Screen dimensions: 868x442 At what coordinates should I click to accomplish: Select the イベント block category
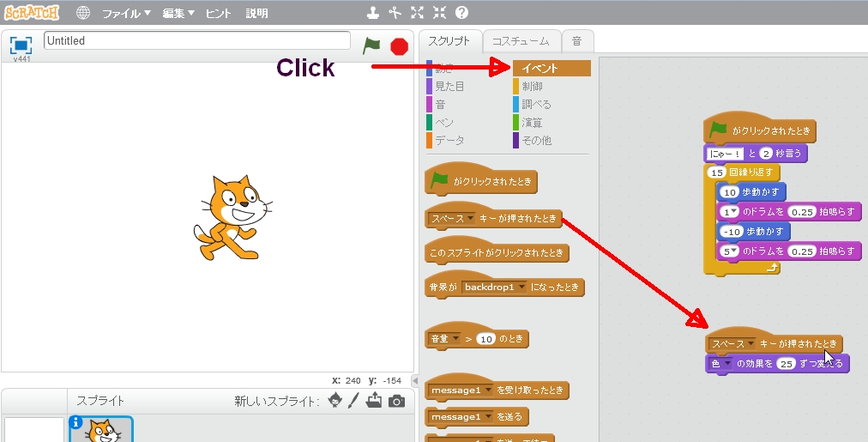click(x=552, y=68)
